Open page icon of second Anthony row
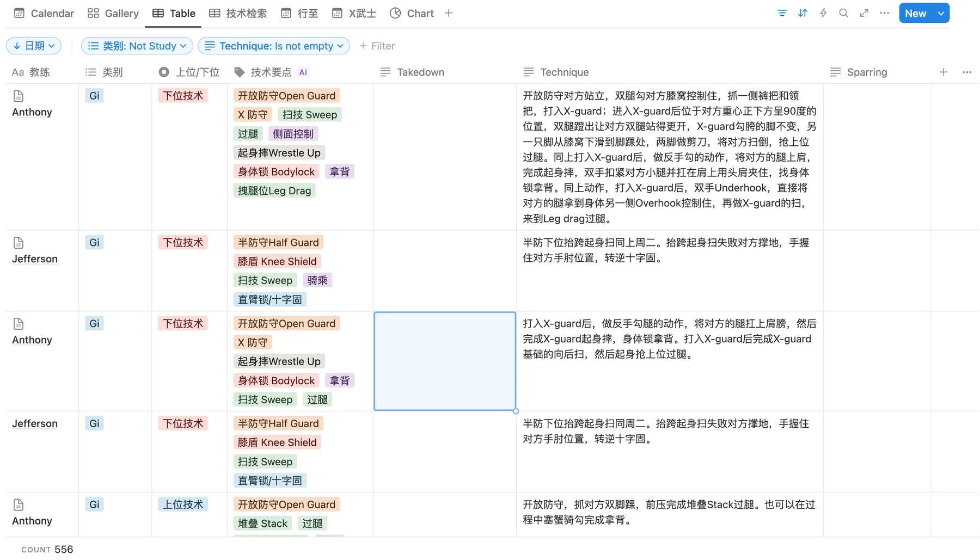Screen dimensions: 980x560 coord(19,324)
